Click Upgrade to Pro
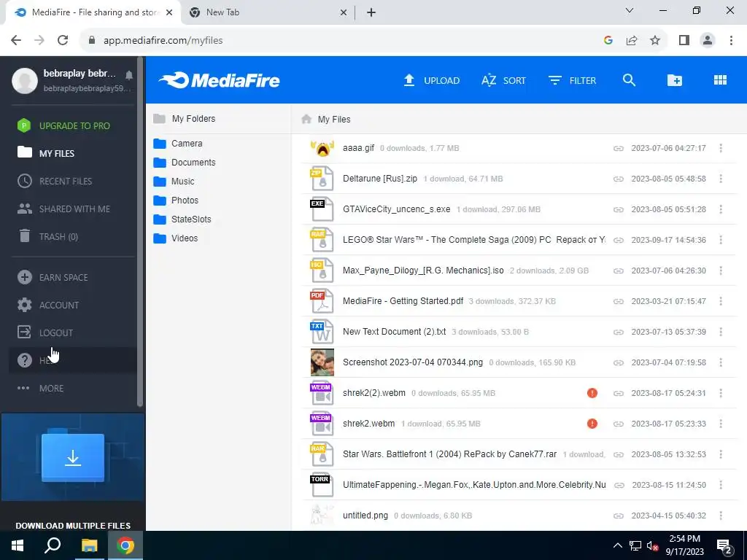The width and height of the screenshot is (747, 560). click(x=64, y=125)
